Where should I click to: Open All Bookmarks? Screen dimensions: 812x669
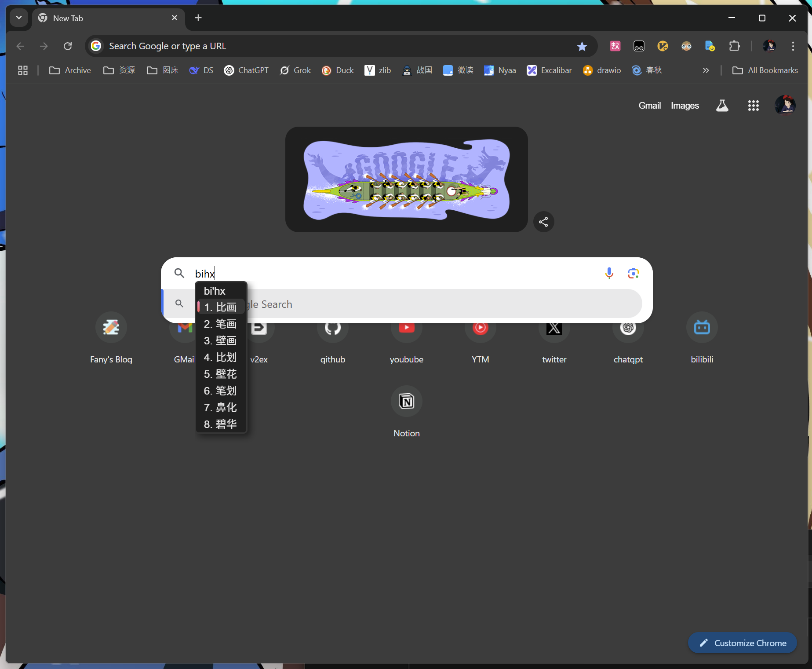(765, 70)
